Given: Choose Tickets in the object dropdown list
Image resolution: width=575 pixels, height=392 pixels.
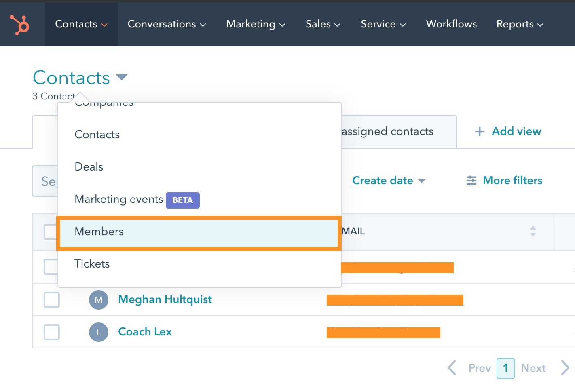Looking at the screenshot, I should 92,264.
